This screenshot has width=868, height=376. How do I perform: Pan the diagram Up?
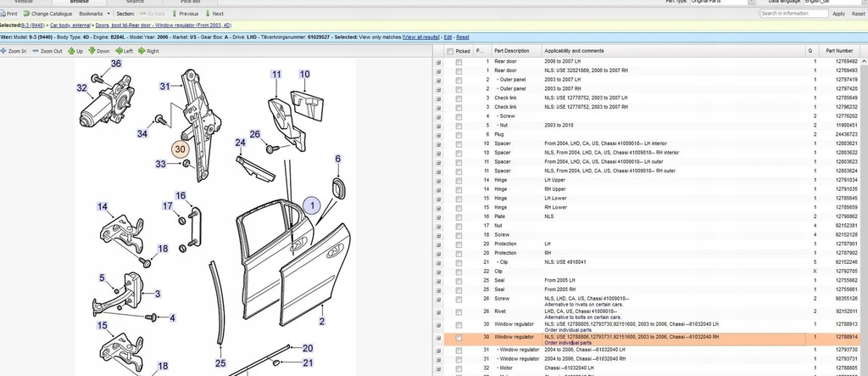[x=76, y=51]
